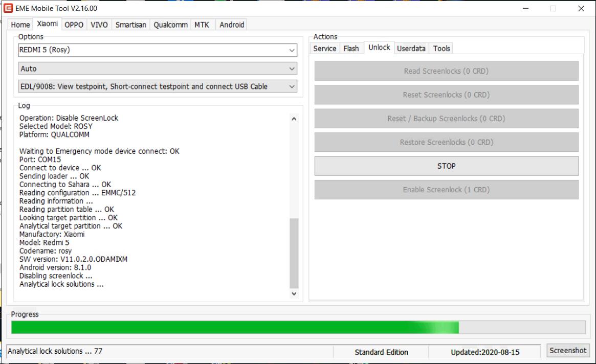Image resolution: width=596 pixels, height=364 pixels.
Task: Click log line 'Reading partition table ... OK'
Action: (67, 210)
